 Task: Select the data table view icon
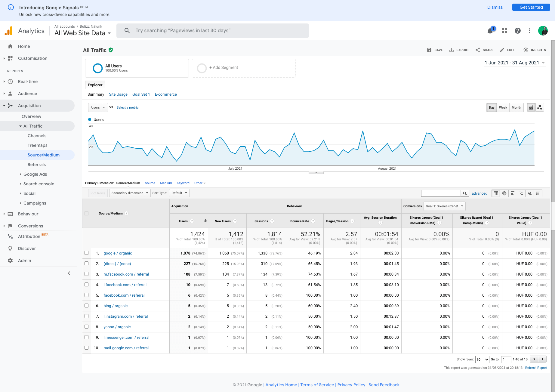click(496, 193)
